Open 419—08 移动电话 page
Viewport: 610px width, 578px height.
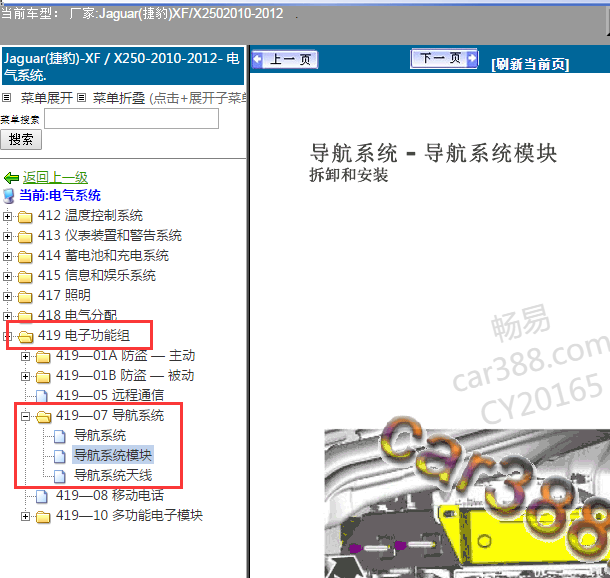[x=110, y=495]
